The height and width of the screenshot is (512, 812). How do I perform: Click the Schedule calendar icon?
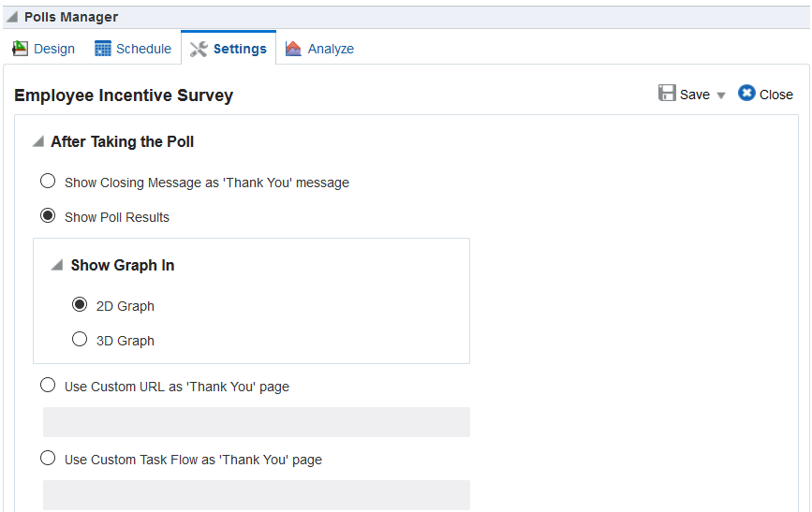pos(103,49)
